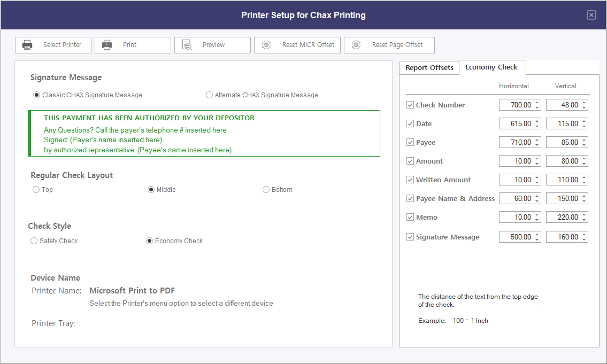The image size is (607, 364).
Task: Disable the Signature Message offset checkbox
Action: coord(410,237)
